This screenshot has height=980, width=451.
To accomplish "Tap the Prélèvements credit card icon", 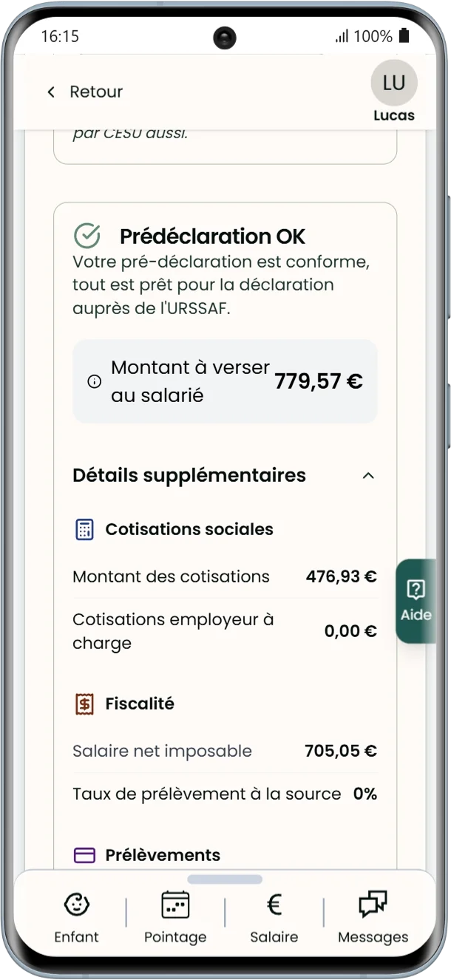I will pos(84,855).
